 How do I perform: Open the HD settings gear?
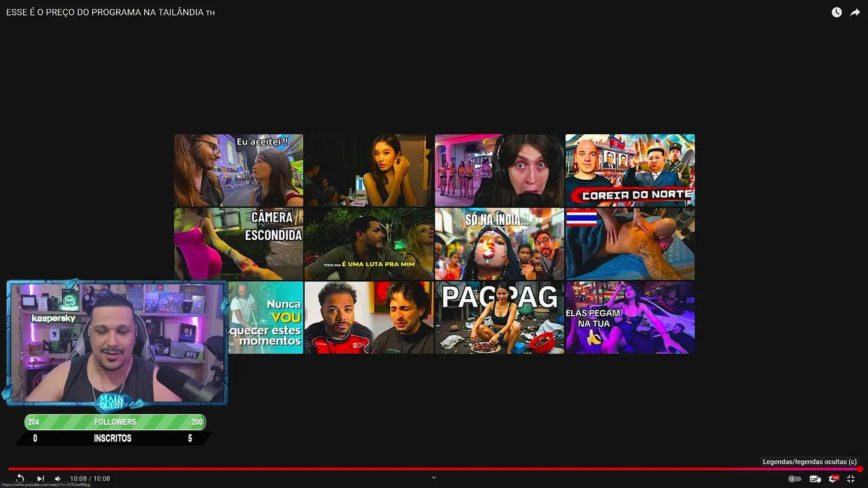tap(833, 479)
